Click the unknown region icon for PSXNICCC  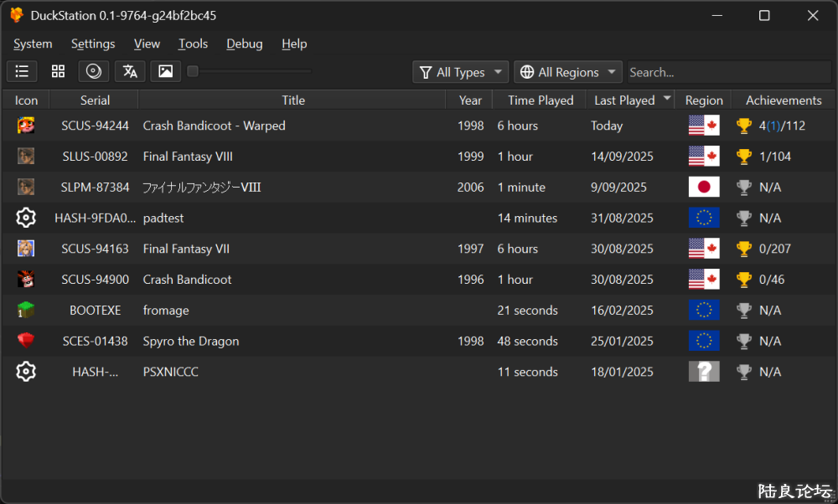(x=704, y=372)
